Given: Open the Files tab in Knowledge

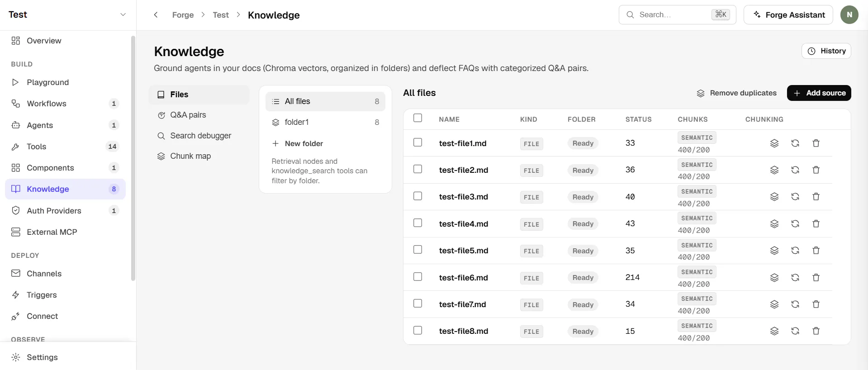Looking at the screenshot, I should (199, 95).
